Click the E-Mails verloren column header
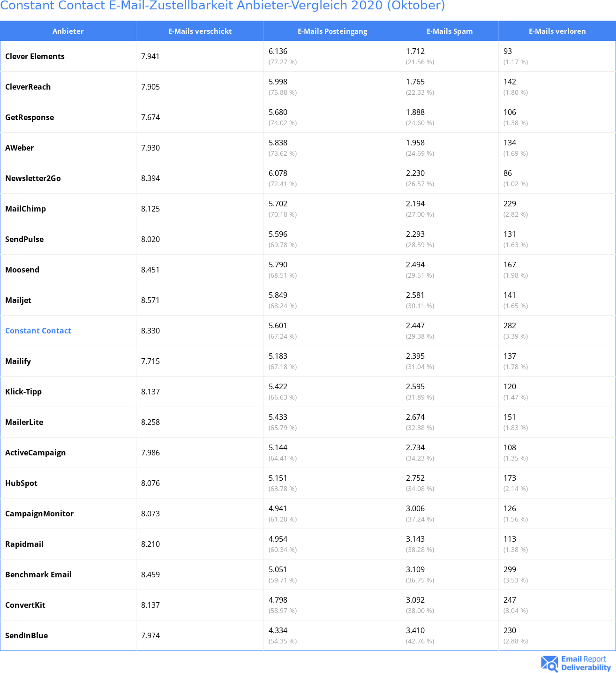This screenshot has width=616, height=673. pyautogui.click(x=557, y=31)
